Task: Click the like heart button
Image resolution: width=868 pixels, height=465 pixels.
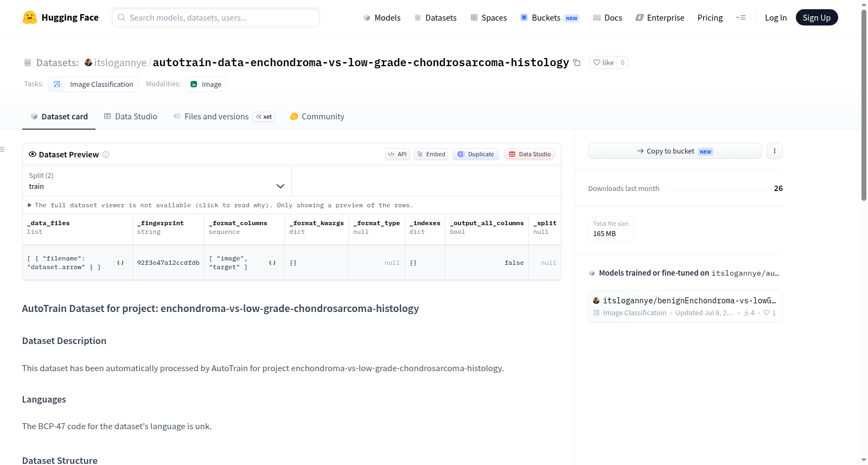Action: 603,62
